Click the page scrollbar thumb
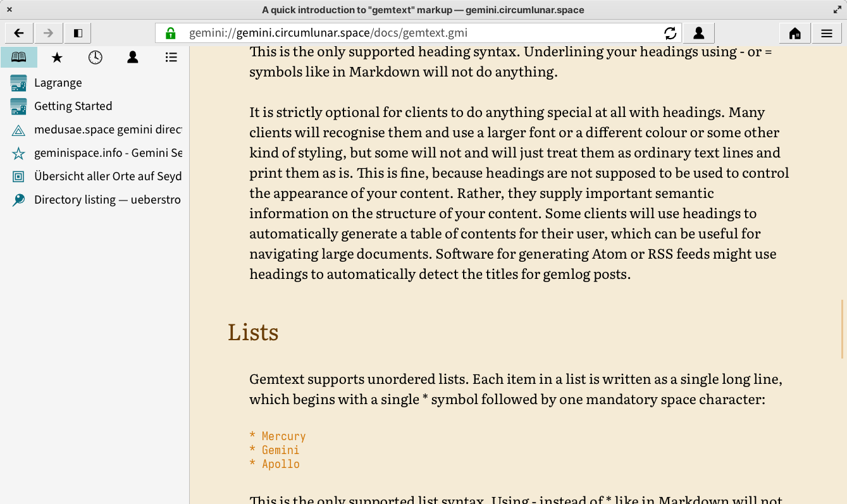Image resolution: width=847 pixels, height=504 pixels. tap(843, 329)
